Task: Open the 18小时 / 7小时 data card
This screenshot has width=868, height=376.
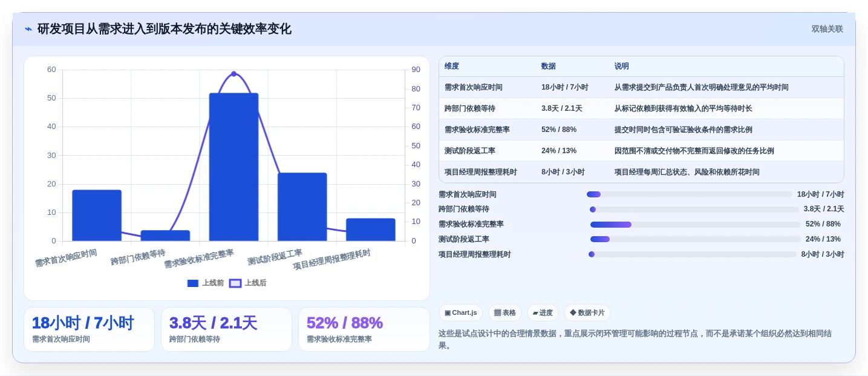Action: pyautogui.click(x=89, y=329)
